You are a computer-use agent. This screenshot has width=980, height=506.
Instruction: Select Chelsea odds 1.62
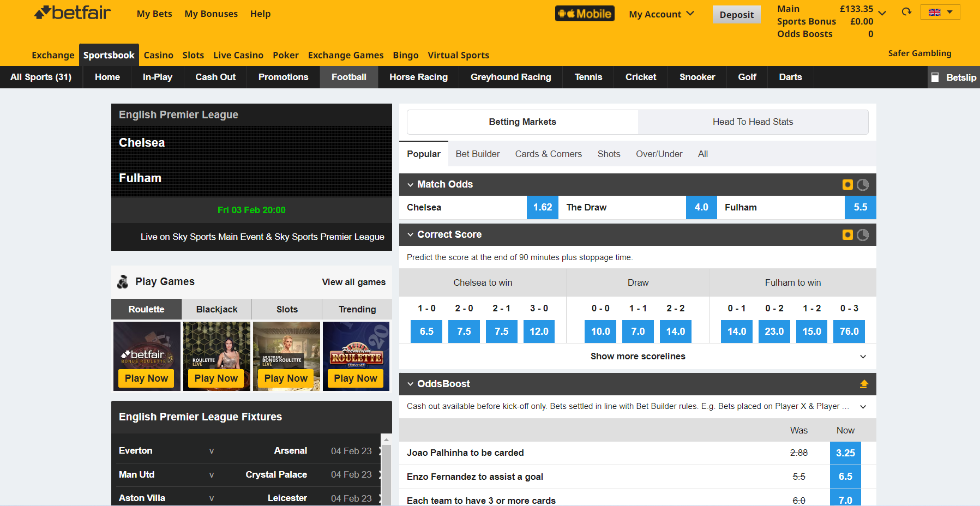click(543, 208)
